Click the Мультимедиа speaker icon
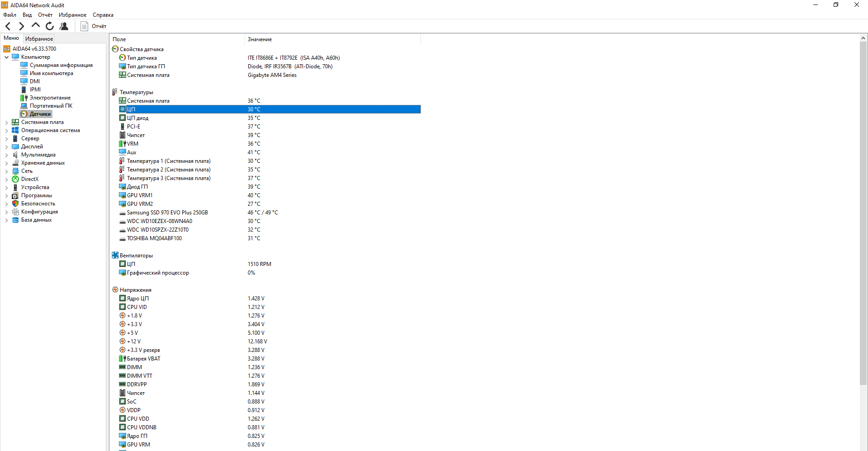 pos(15,155)
